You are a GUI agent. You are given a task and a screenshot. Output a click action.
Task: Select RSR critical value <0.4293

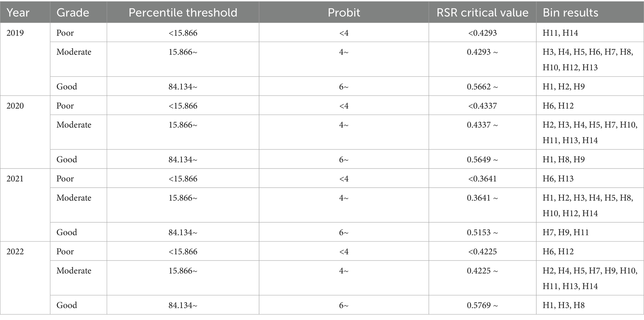pos(482,33)
